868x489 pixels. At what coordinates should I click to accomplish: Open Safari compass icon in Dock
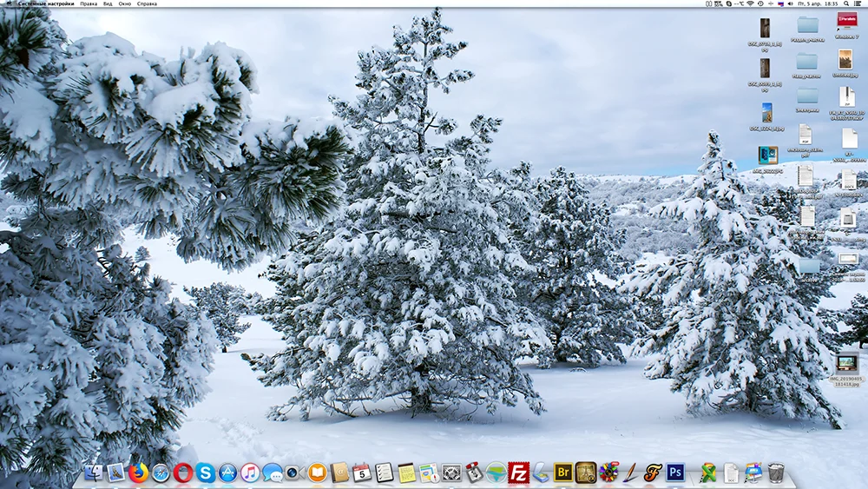[x=161, y=473]
